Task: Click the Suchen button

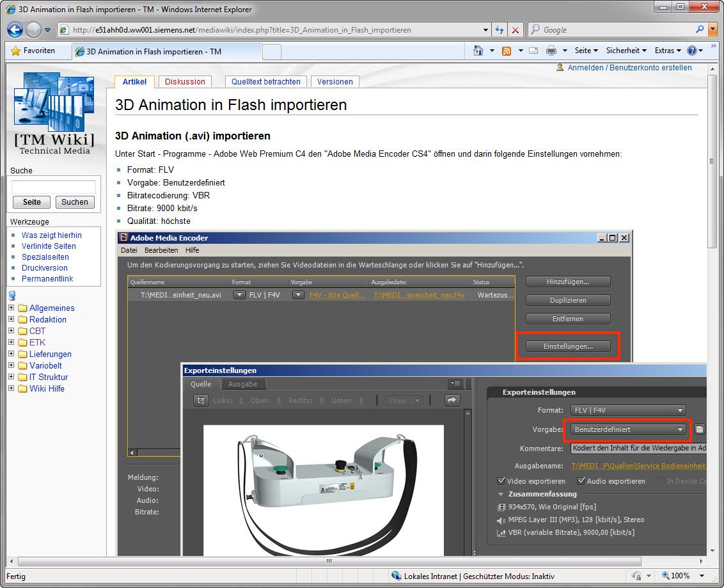Action: [75, 202]
